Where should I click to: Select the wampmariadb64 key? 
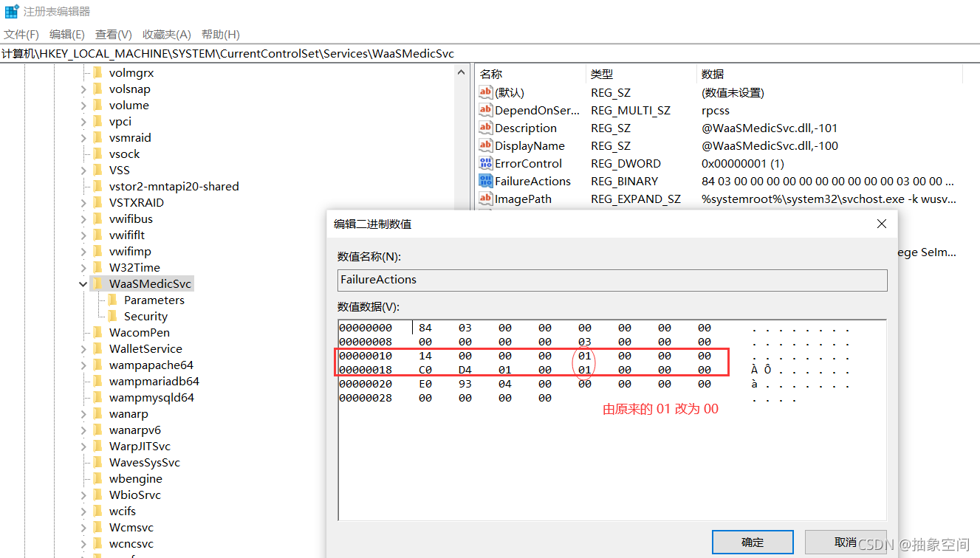(154, 382)
